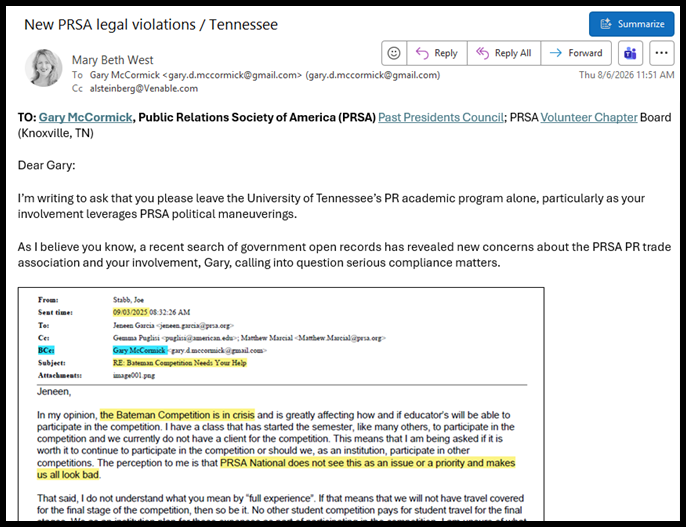Click Mary Beth West's profile photo

click(x=43, y=68)
